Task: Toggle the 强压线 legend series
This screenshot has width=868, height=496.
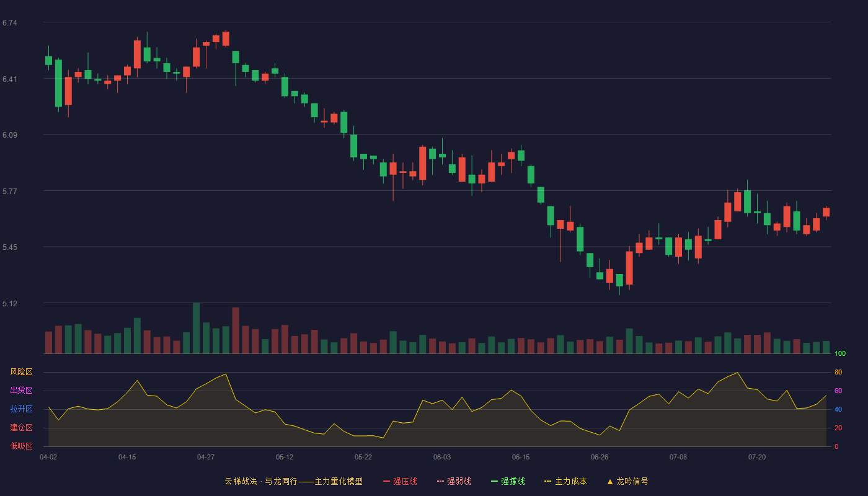Action: tap(400, 481)
